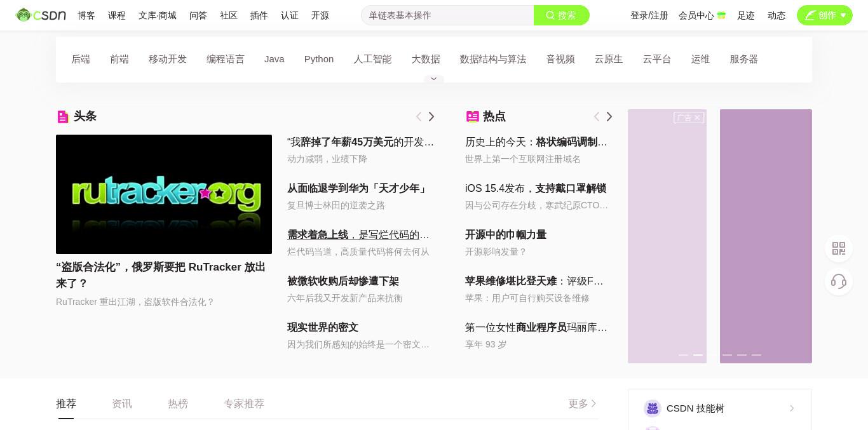This screenshot has height=430, width=868.
Task: Open the 插件 menu
Action: point(259,15)
